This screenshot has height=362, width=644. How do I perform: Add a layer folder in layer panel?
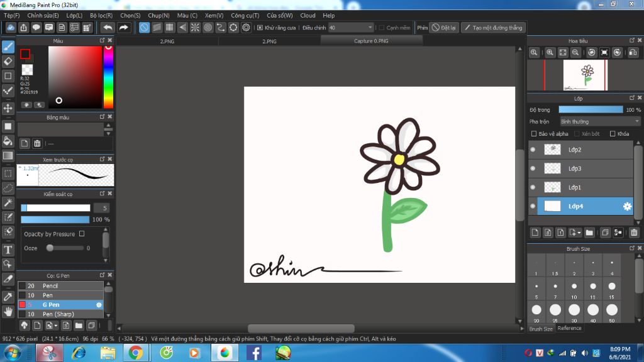589,233
